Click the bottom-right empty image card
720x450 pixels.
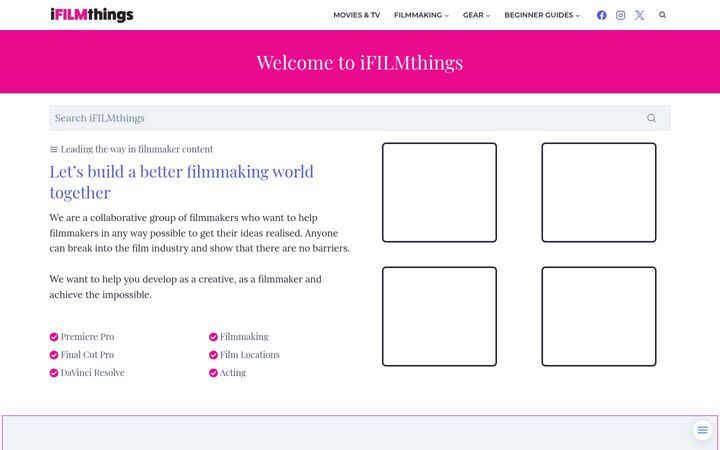(599, 316)
